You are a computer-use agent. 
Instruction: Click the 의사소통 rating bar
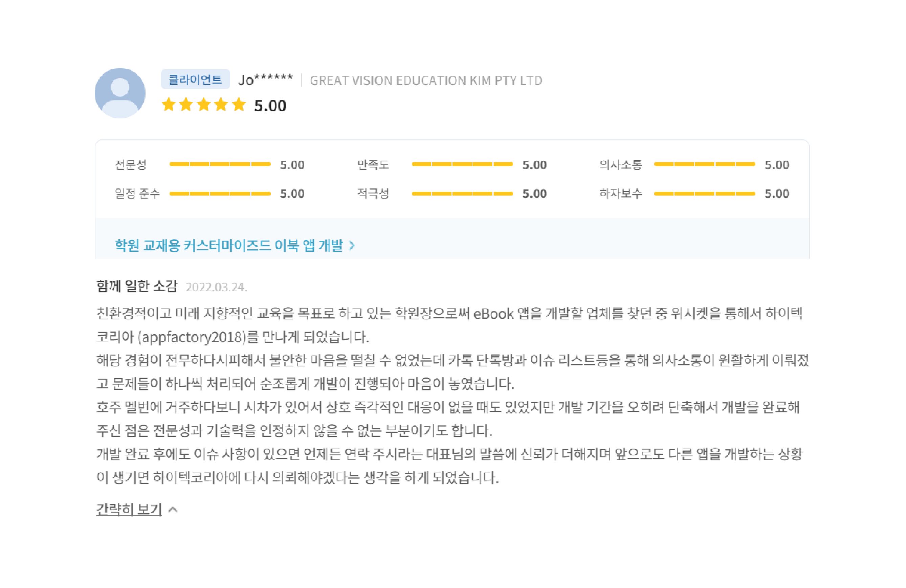click(705, 164)
